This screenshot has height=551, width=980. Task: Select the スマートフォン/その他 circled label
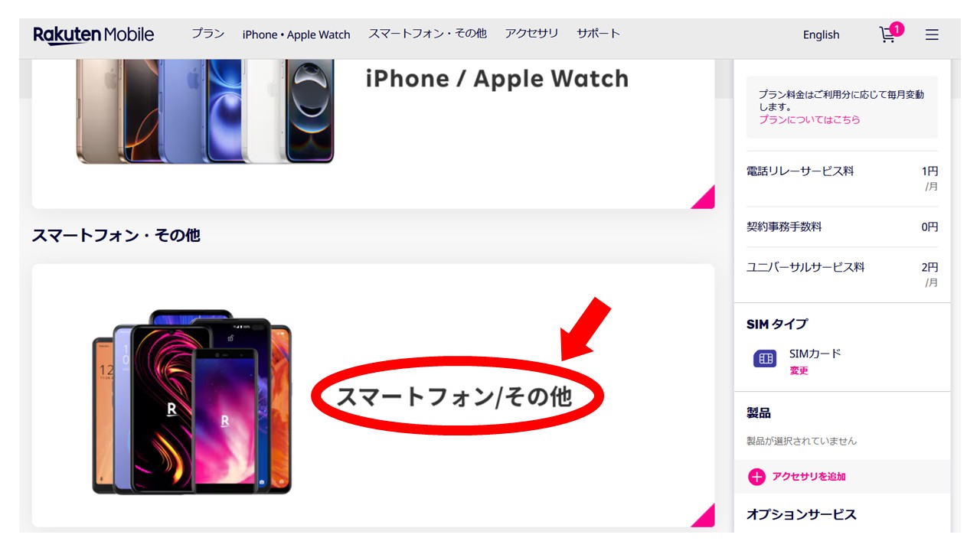coord(454,396)
